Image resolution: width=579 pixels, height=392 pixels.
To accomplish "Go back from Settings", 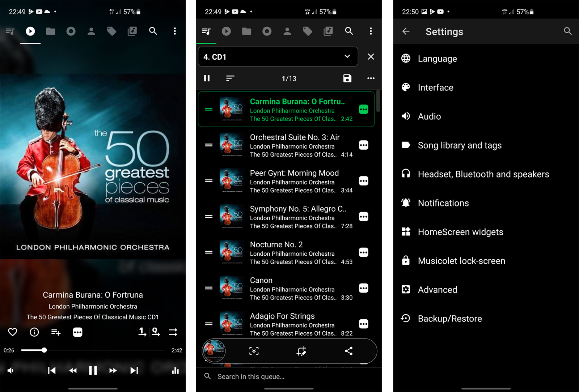I will [x=406, y=31].
